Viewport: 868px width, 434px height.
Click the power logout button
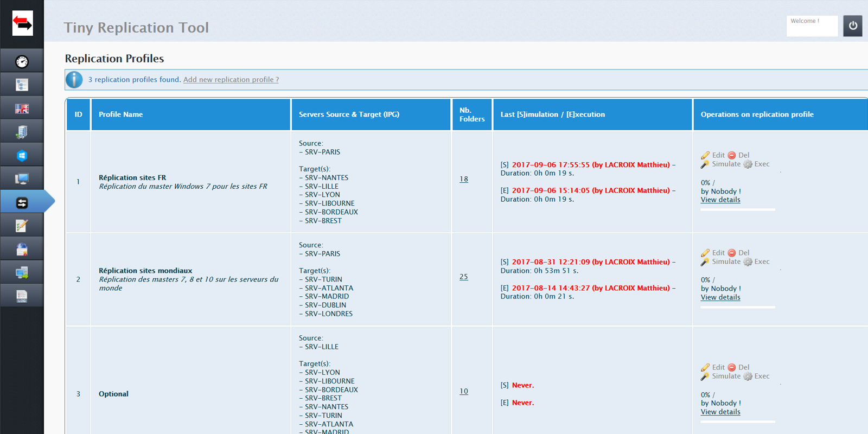pyautogui.click(x=853, y=25)
